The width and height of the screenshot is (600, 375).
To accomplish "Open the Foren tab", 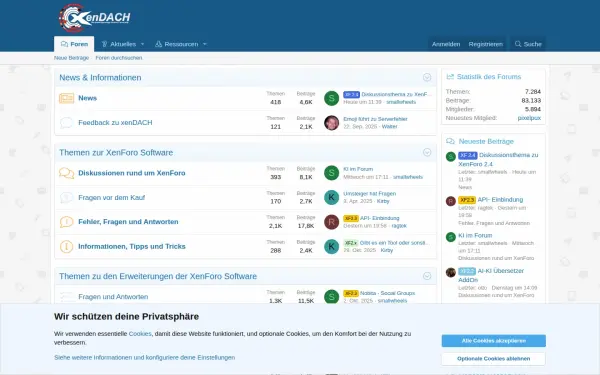I will tap(74, 44).
